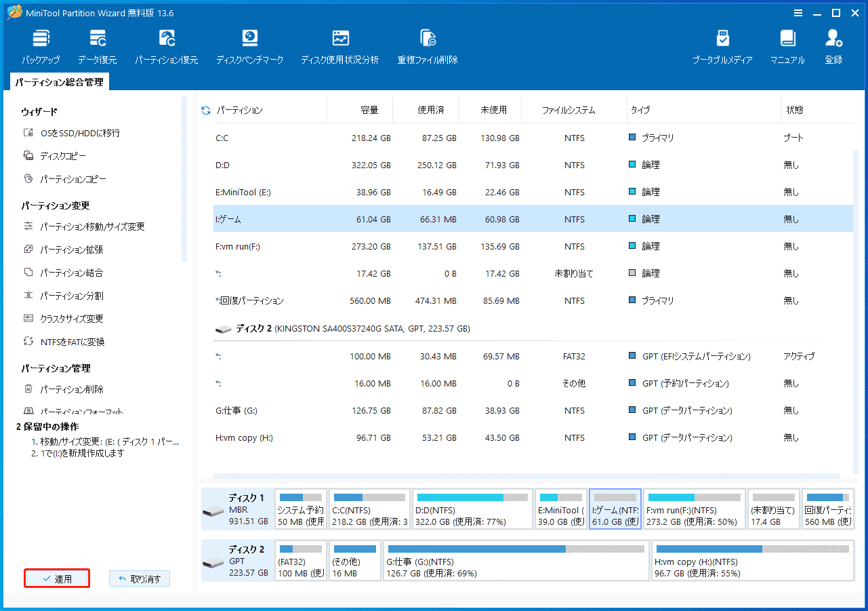This screenshot has height=611, width=868.
Task: Click the partition list horizontal scrollbar
Action: (x=526, y=476)
